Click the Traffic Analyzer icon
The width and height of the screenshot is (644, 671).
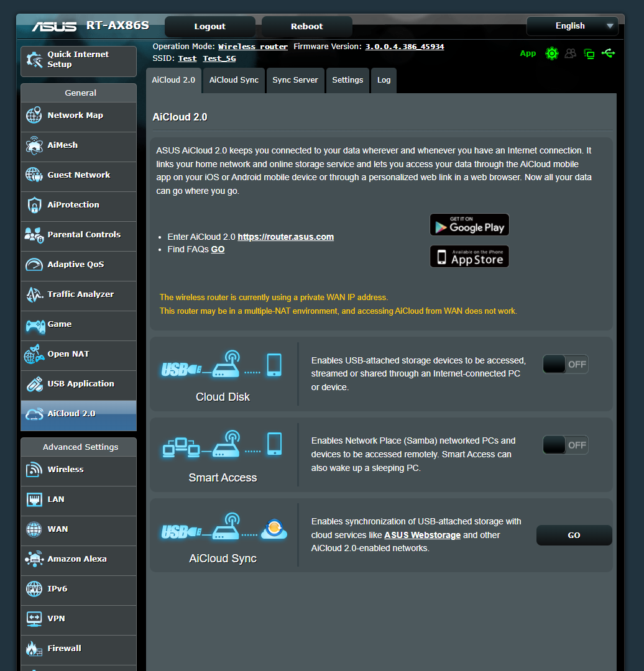pyautogui.click(x=34, y=294)
